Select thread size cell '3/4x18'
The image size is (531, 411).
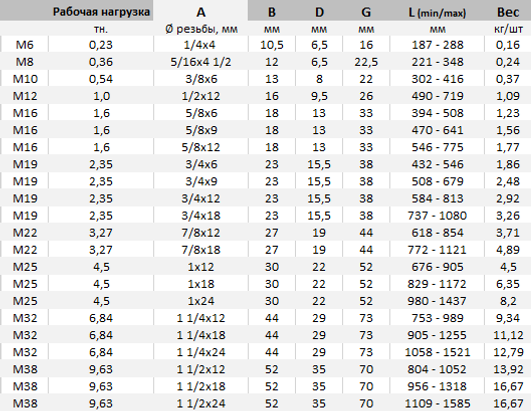201,216
